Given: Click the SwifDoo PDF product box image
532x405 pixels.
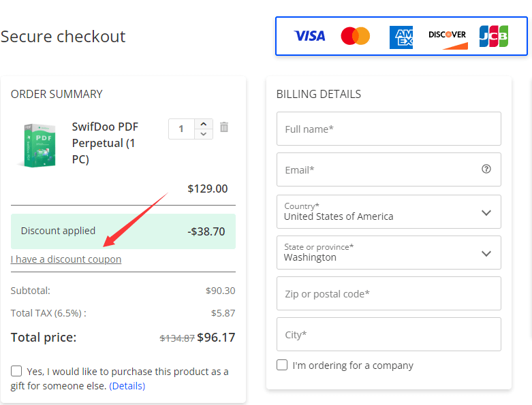Looking at the screenshot, I should point(36,145).
